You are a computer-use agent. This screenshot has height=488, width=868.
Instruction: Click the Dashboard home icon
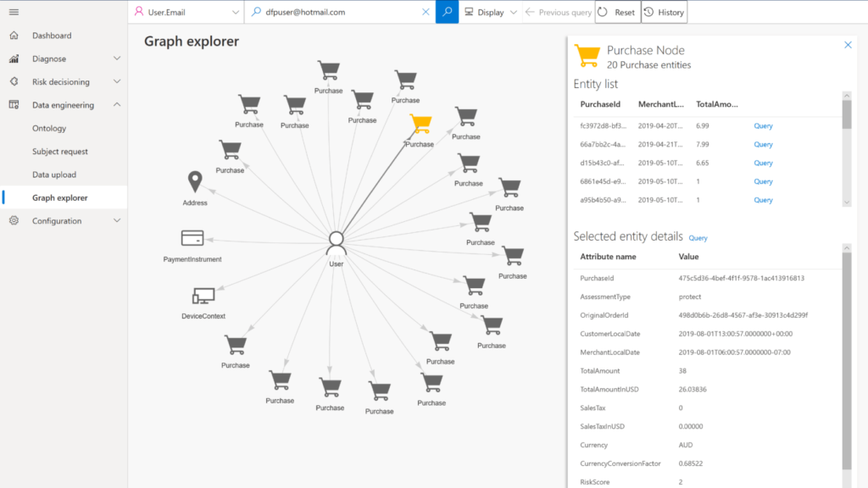pos(14,36)
